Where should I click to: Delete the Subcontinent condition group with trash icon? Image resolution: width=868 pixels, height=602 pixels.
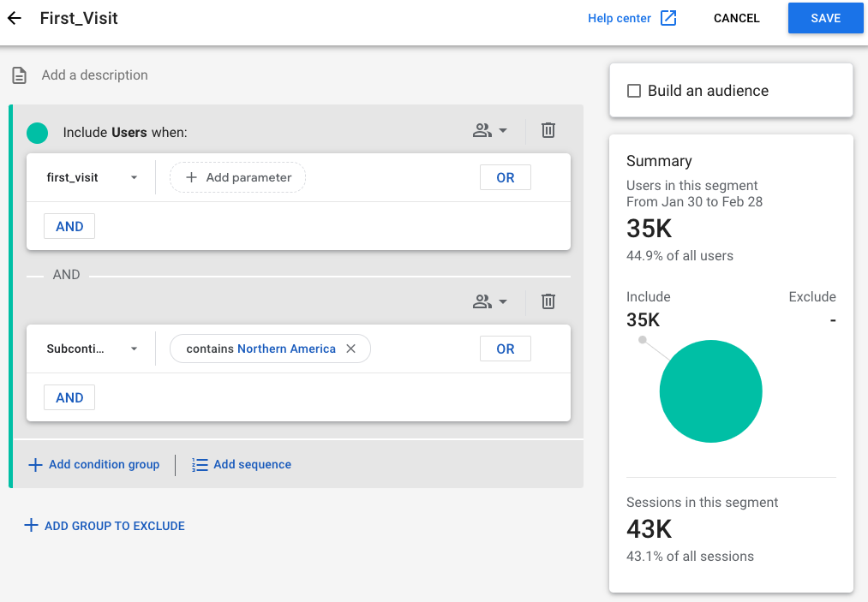tap(548, 301)
